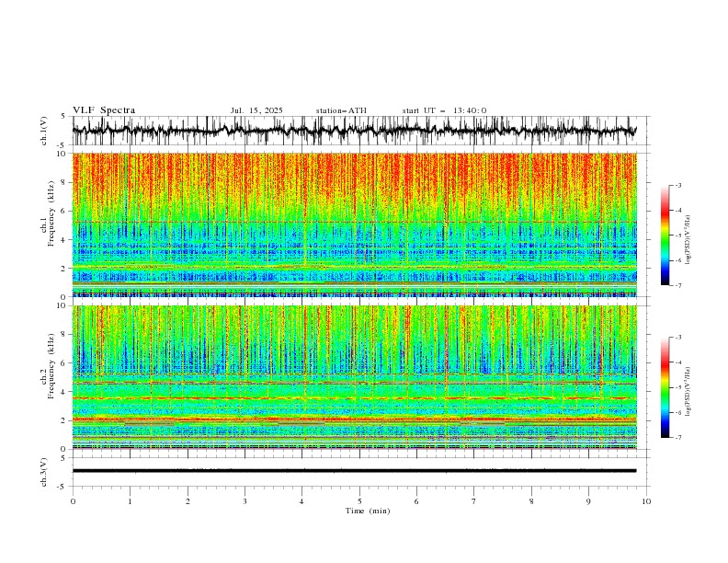Click the date "Jul. 15, 2025"
Screen dimensions: 728x563
[256, 110]
